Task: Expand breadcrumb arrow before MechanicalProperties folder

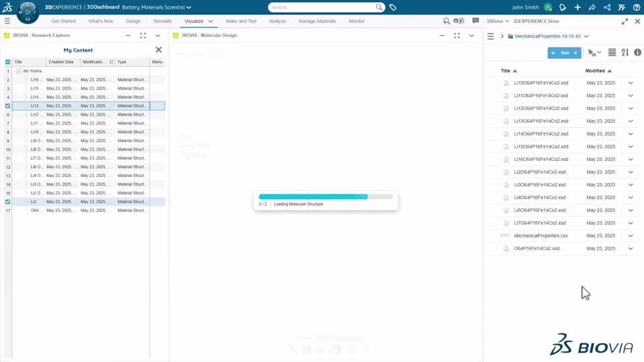Action: (x=502, y=36)
